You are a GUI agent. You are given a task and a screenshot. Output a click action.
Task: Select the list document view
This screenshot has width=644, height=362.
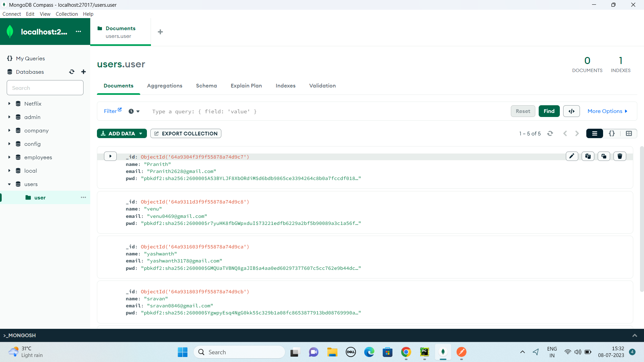(x=594, y=133)
